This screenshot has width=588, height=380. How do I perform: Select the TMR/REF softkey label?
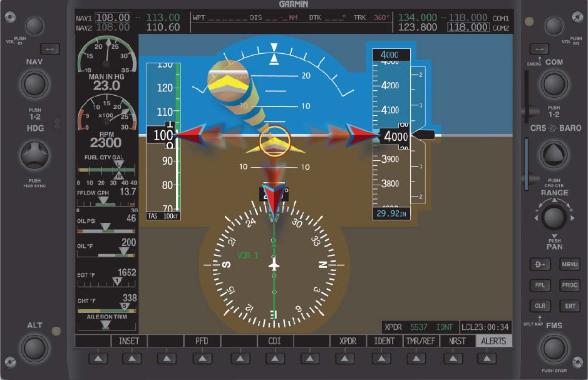(x=421, y=341)
